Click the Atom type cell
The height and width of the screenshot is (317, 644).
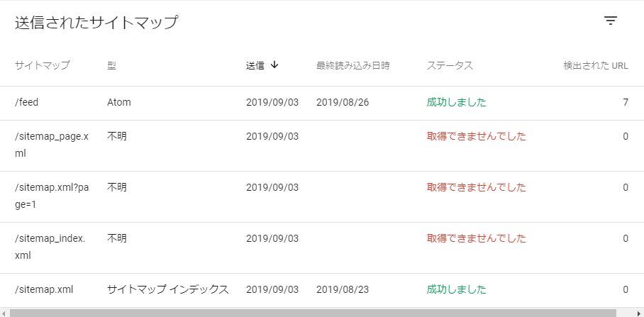pyautogui.click(x=119, y=102)
